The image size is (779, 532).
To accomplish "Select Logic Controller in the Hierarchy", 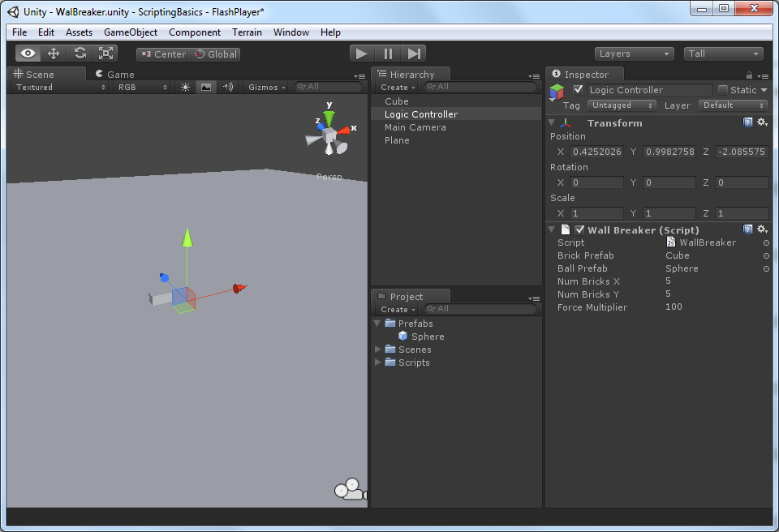I will click(456, 114).
